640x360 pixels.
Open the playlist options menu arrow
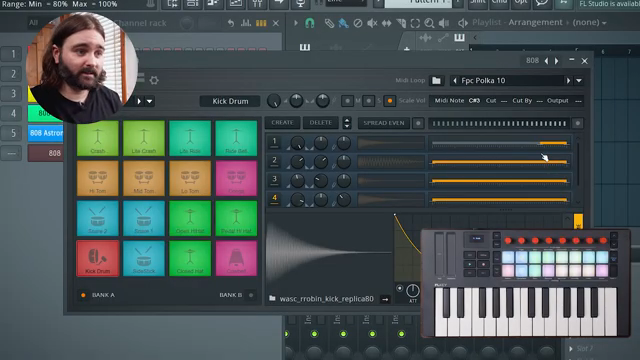tap(296, 23)
